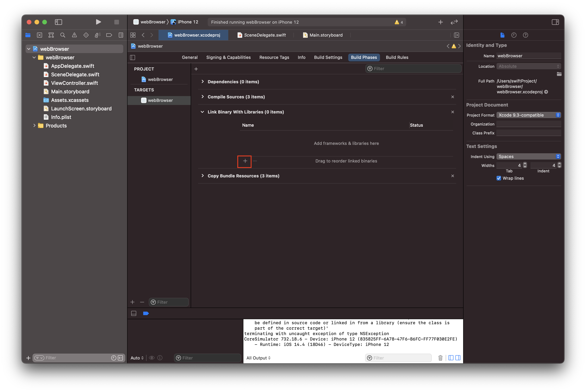
Task: Toggle Wrap lines checkbox in Text Settings
Action: [x=498, y=178]
